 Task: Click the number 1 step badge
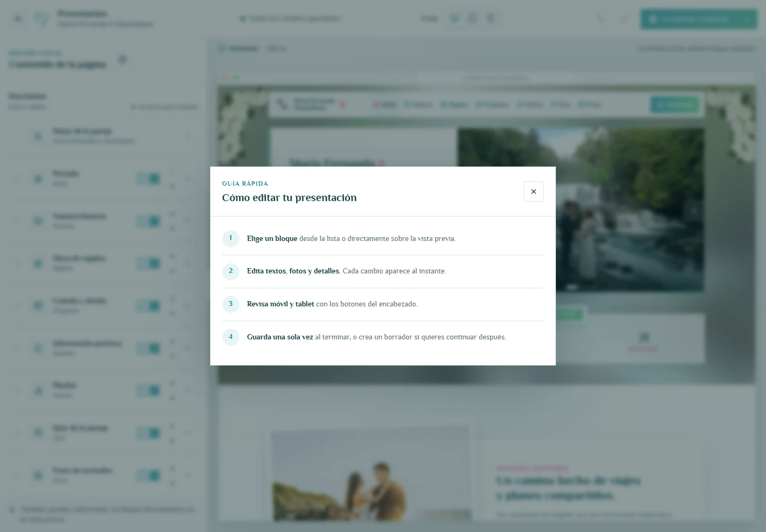(231, 238)
